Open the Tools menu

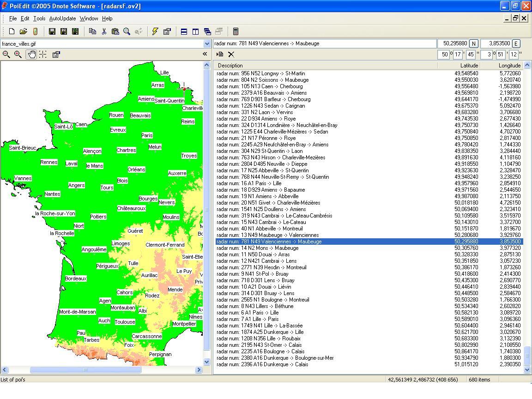(x=39, y=18)
